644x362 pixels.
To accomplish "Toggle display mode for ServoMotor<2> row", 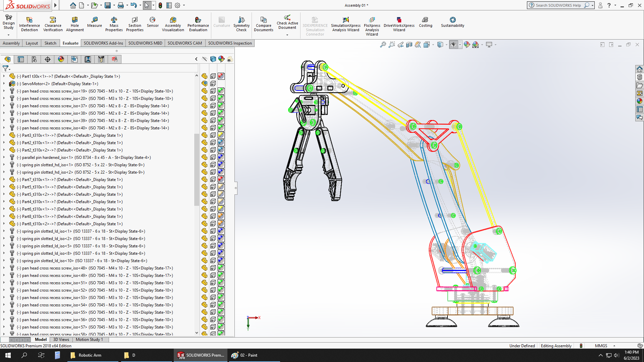I will (213, 84).
